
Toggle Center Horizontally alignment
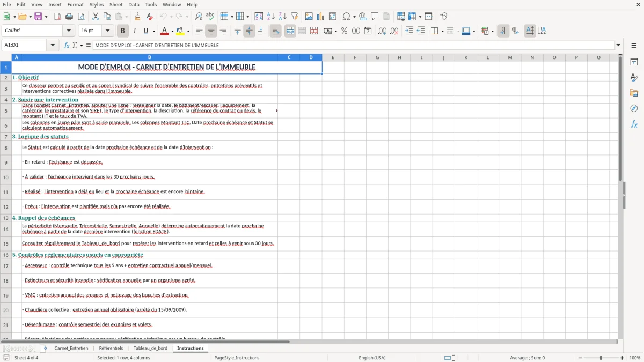[211, 31]
